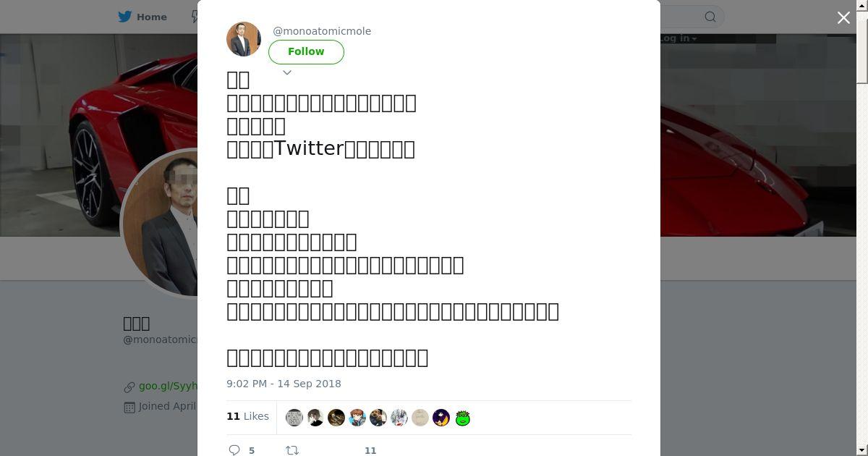The image size is (868, 456).
Task: Close the tweet overlay with X
Action: [843, 18]
